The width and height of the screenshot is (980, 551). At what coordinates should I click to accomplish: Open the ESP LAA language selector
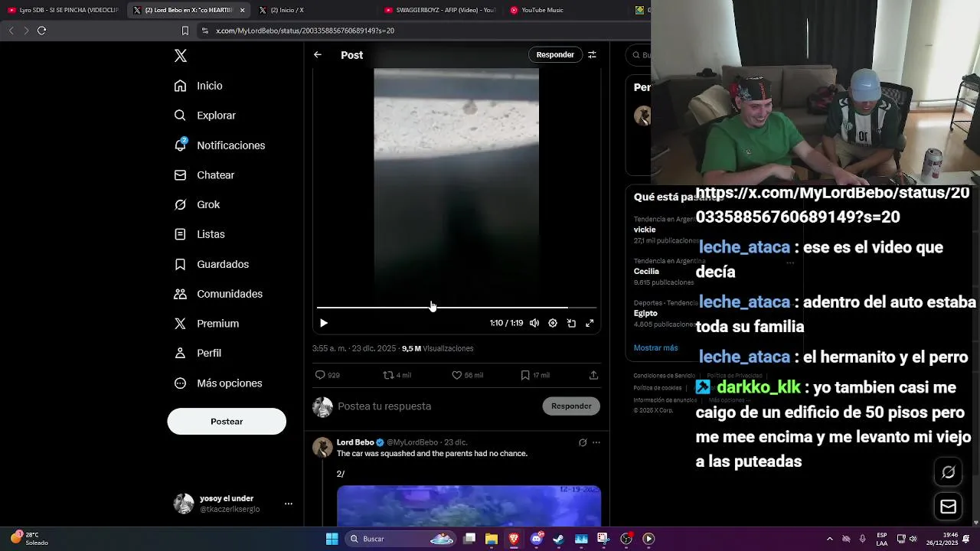[882, 539]
